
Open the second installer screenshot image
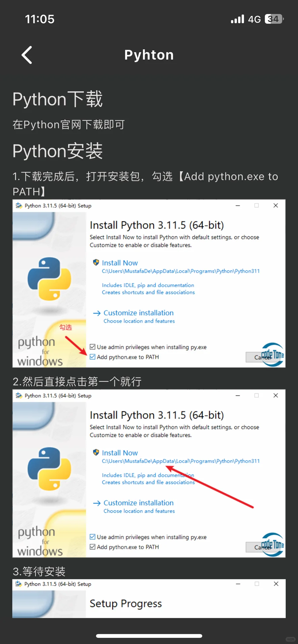coord(149,473)
